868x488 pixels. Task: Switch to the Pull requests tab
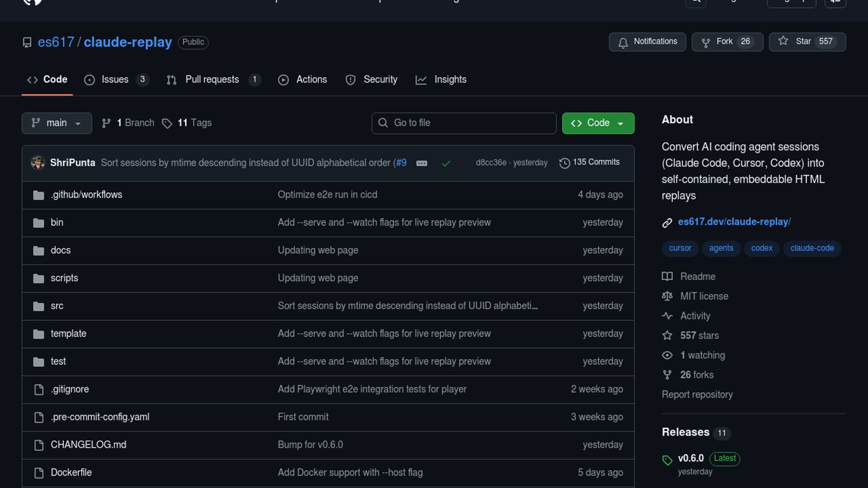(212, 80)
